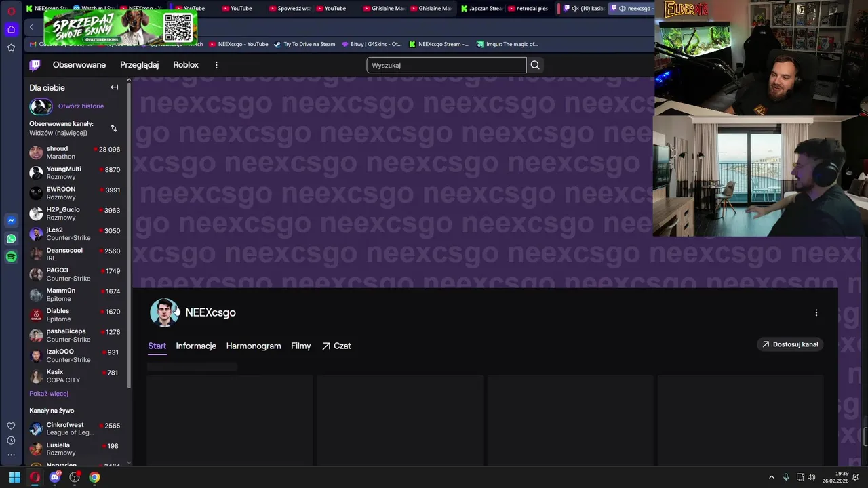Screen dimensions: 868x488
Task: Open the Przeglądaj menu item
Action: click(x=139, y=65)
